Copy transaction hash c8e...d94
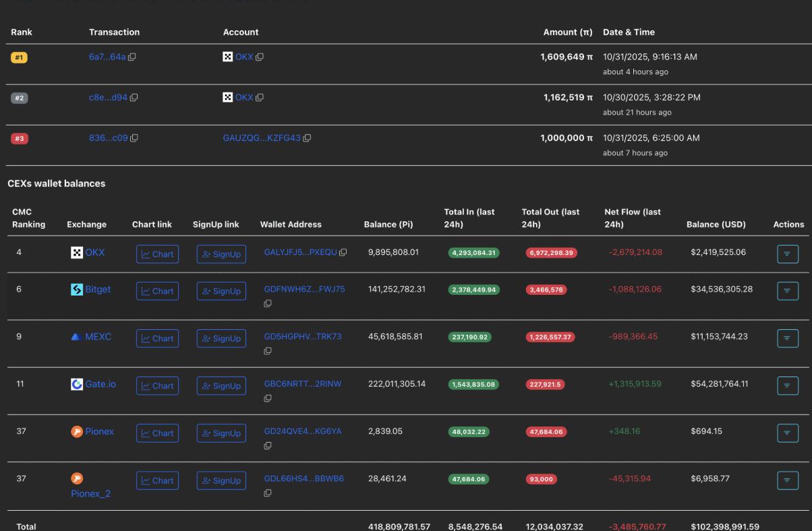Image resolution: width=812 pixels, height=531 pixels. pos(134,98)
